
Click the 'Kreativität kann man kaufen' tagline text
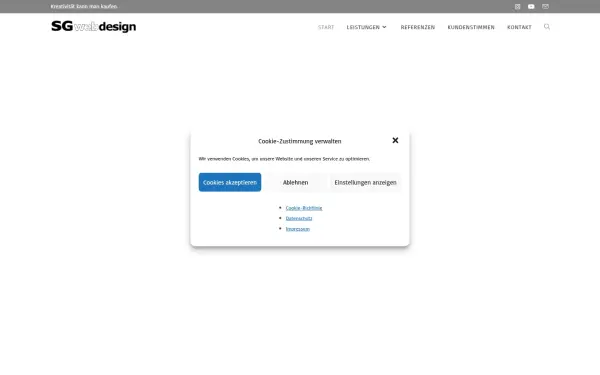pyautogui.click(x=84, y=7)
